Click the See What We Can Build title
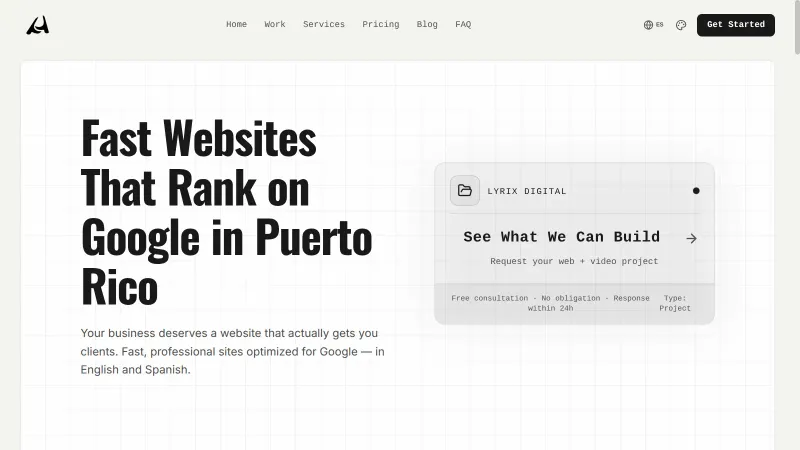The image size is (800, 450). click(x=561, y=237)
